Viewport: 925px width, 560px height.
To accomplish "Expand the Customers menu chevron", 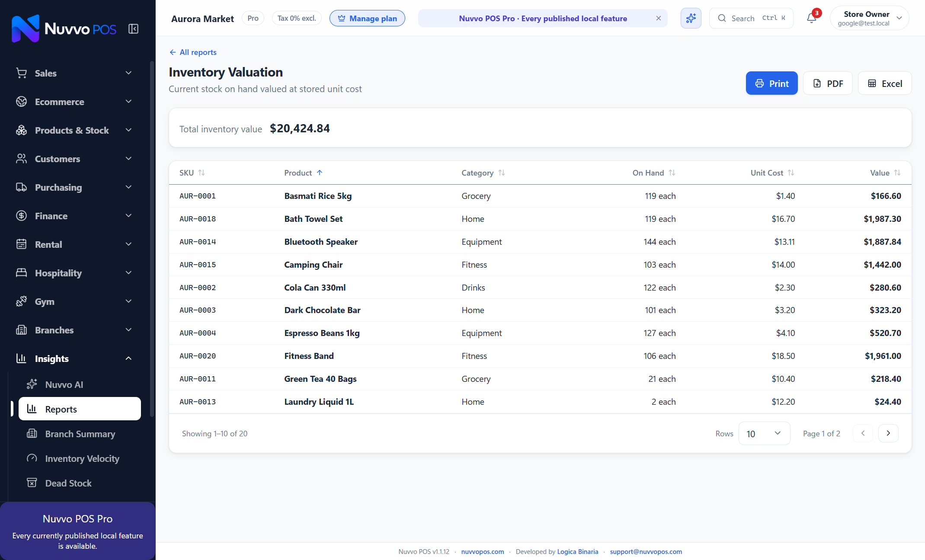I will pos(128,159).
